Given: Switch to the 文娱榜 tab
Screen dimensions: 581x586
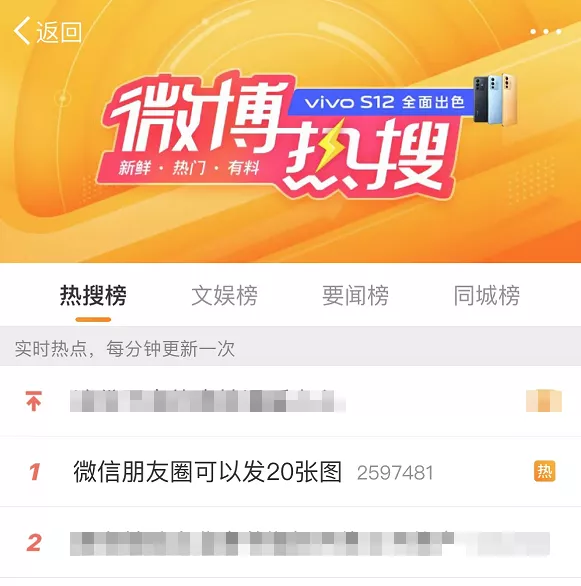Looking at the screenshot, I should tap(225, 295).
